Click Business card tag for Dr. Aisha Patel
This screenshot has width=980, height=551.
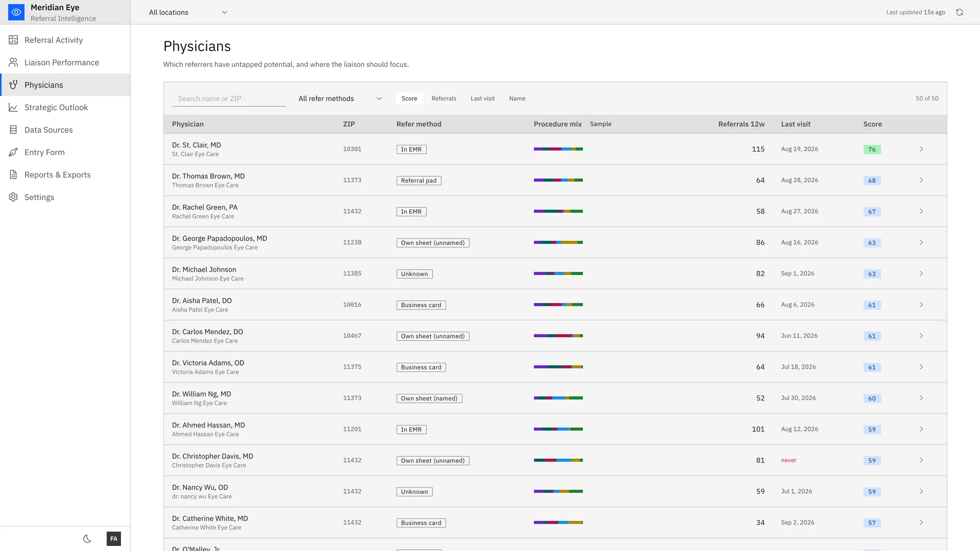point(421,305)
